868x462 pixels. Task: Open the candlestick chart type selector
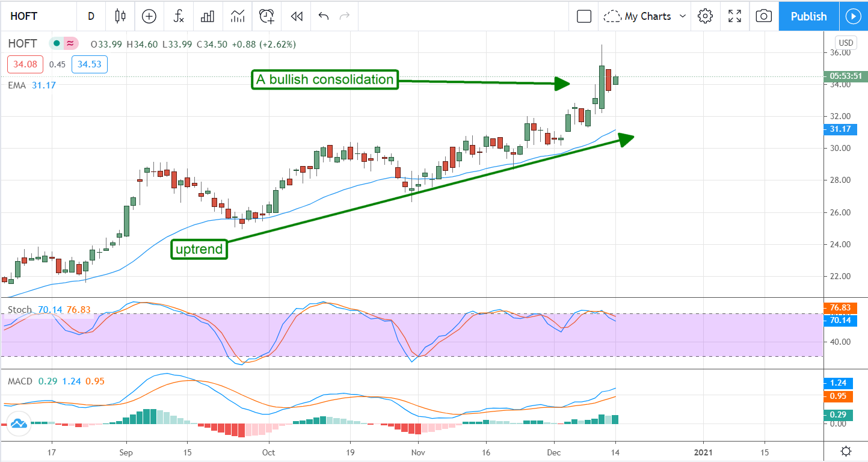(x=120, y=16)
